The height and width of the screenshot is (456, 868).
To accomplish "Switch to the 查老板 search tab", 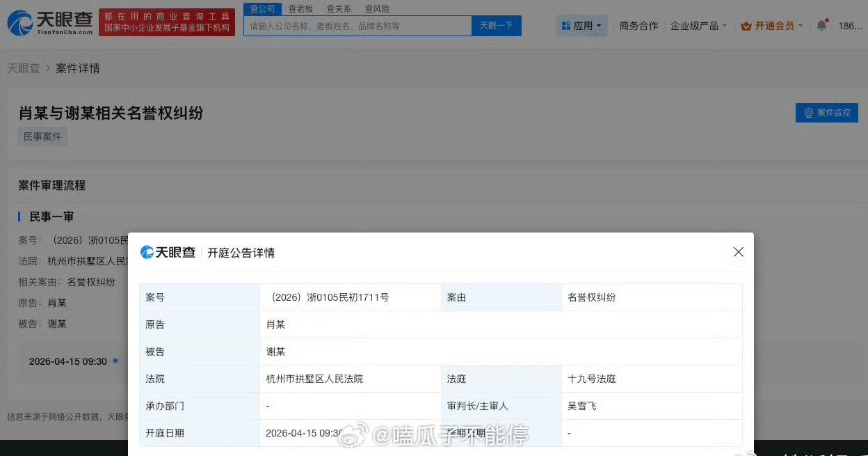I will coord(300,8).
